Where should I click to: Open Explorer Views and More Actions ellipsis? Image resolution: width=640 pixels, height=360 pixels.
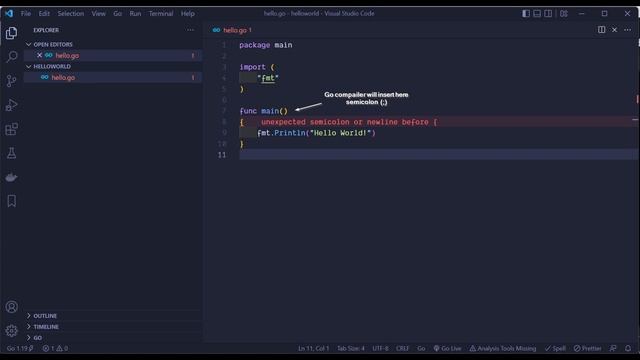191,30
